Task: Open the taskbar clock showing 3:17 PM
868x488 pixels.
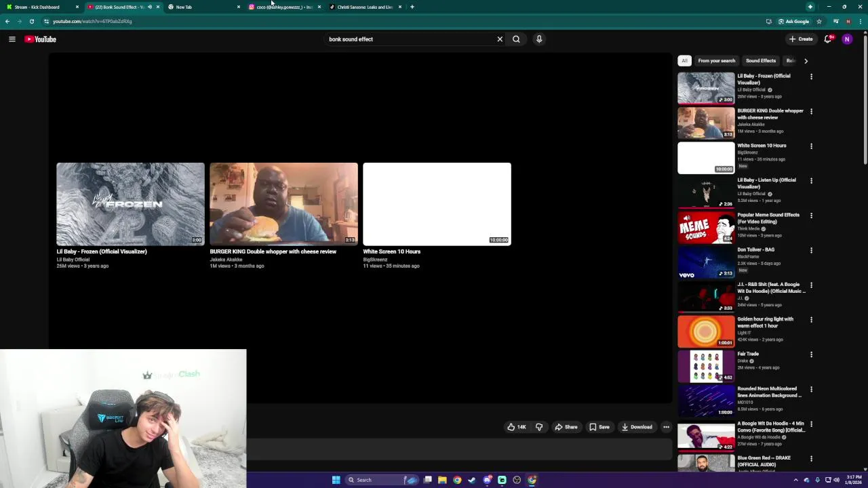Action: (x=853, y=480)
